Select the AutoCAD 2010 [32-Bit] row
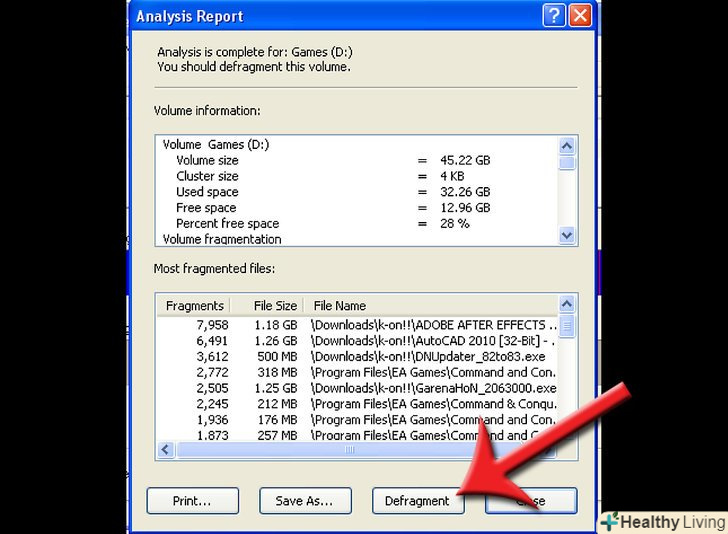The width and height of the screenshot is (728, 534). [357, 341]
